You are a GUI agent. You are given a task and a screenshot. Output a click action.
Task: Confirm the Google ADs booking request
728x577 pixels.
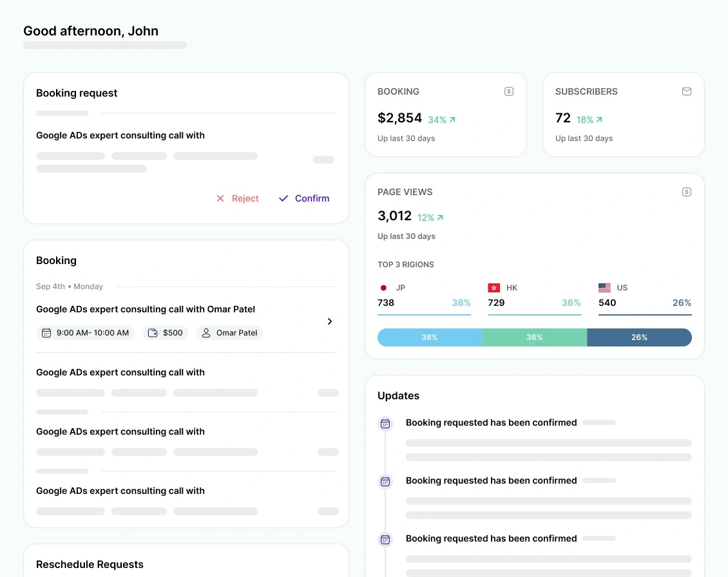click(x=303, y=198)
